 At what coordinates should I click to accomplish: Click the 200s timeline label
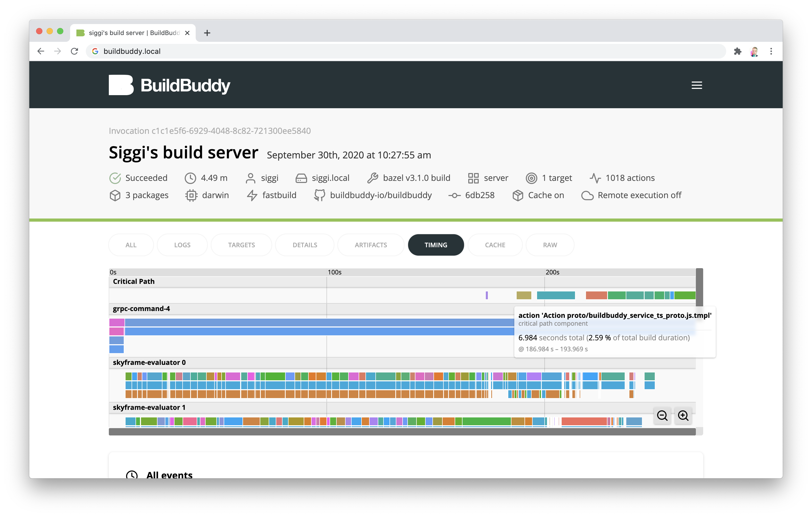click(552, 272)
